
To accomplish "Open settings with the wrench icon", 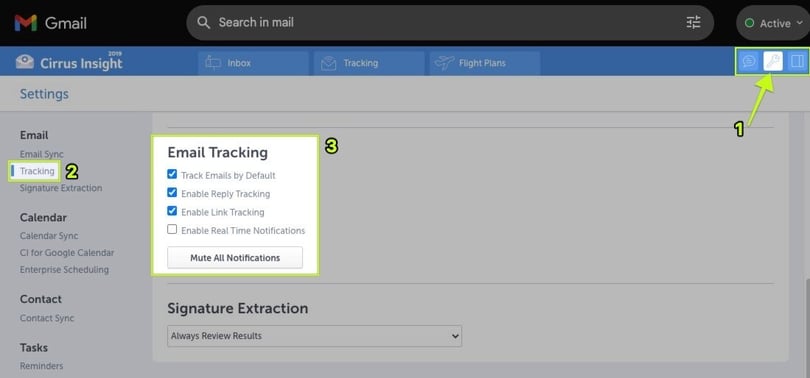I will 773,61.
